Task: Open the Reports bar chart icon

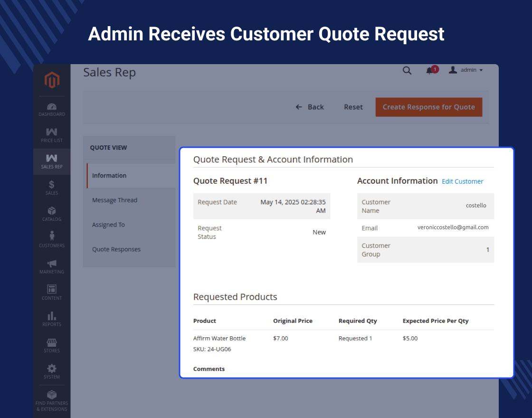Action: (52, 316)
